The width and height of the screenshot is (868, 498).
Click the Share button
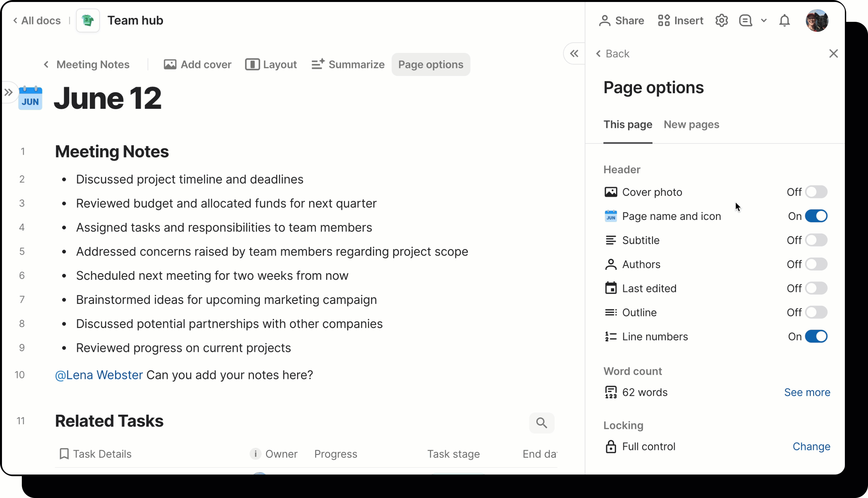pyautogui.click(x=621, y=21)
